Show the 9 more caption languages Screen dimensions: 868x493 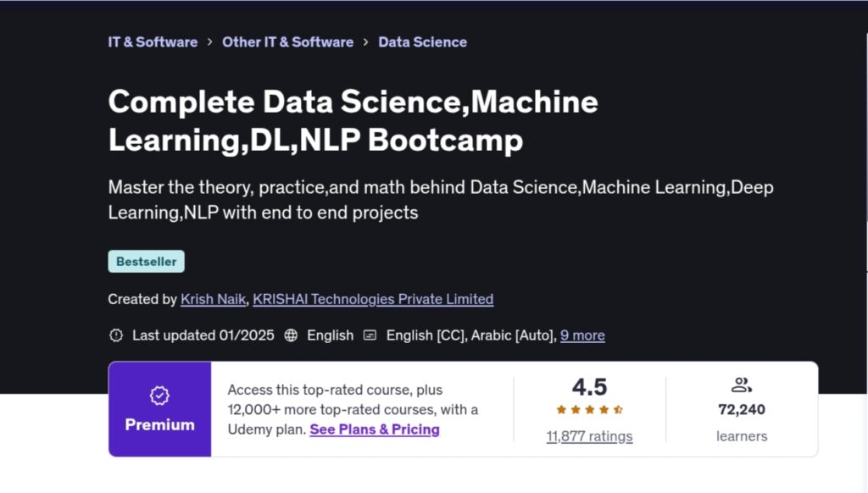tap(582, 335)
